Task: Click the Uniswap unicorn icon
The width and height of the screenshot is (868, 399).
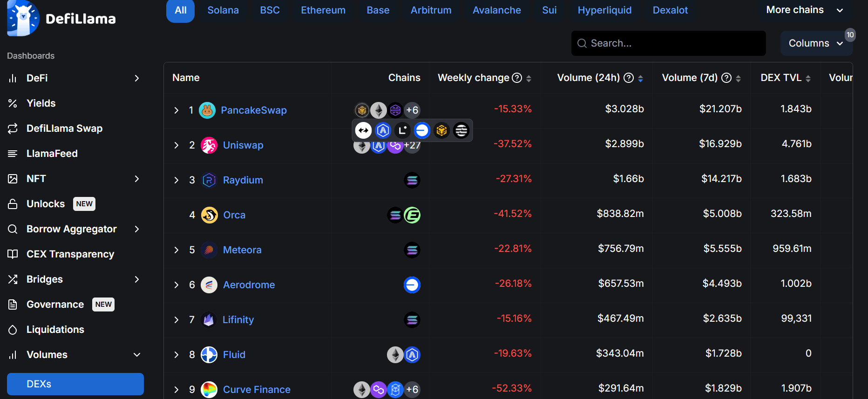Action: pos(209,145)
